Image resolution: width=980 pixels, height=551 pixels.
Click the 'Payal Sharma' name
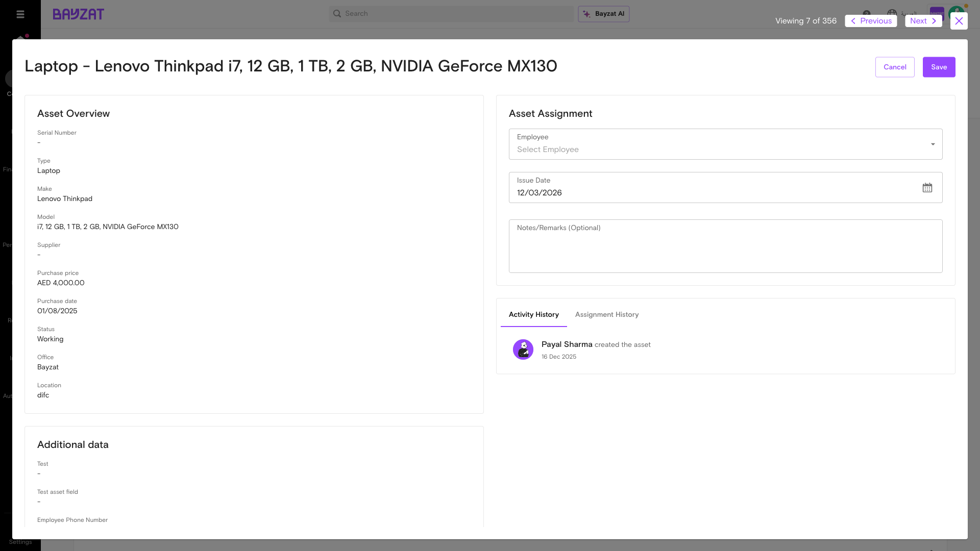click(x=567, y=345)
